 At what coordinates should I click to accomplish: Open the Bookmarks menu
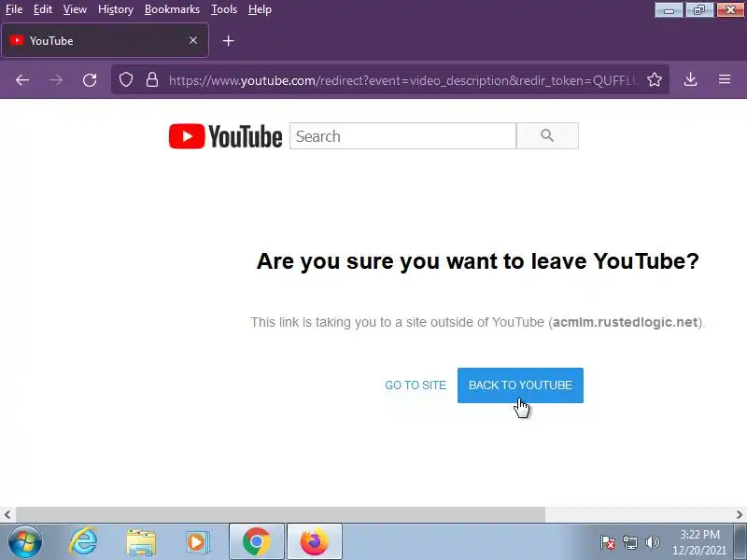tap(172, 9)
